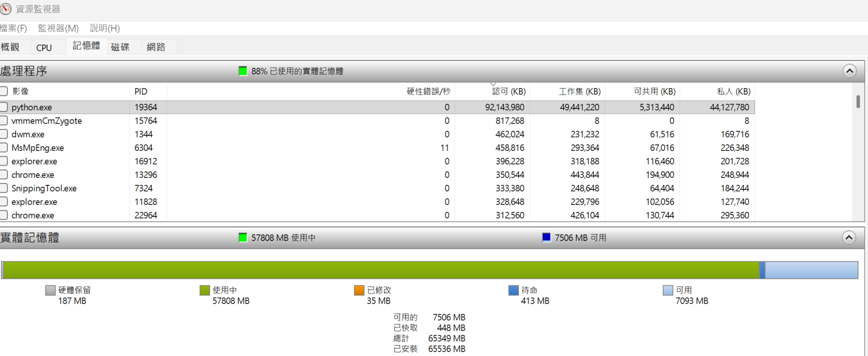
Task: Select the vmmemCmZygote process name
Action: [46, 121]
